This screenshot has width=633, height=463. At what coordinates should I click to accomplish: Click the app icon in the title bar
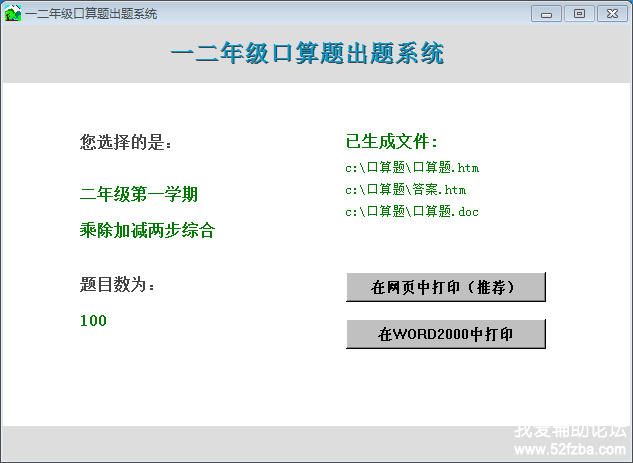(13, 13)
